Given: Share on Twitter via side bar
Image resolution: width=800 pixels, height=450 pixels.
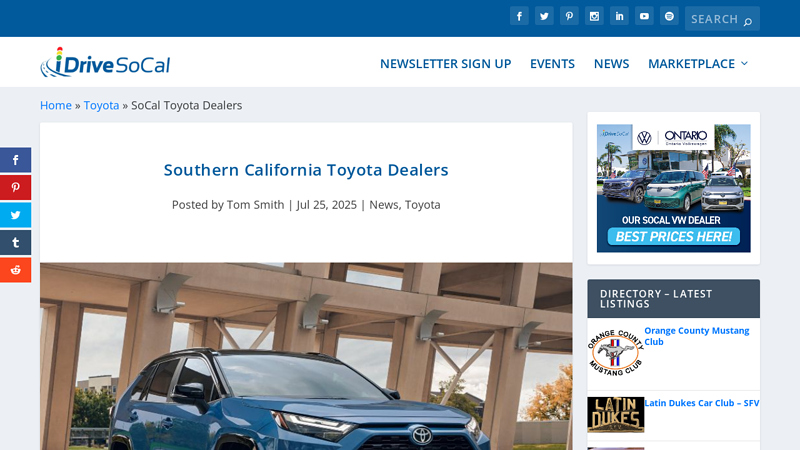Looking at the screenshot, I should [x=15, y=215].
